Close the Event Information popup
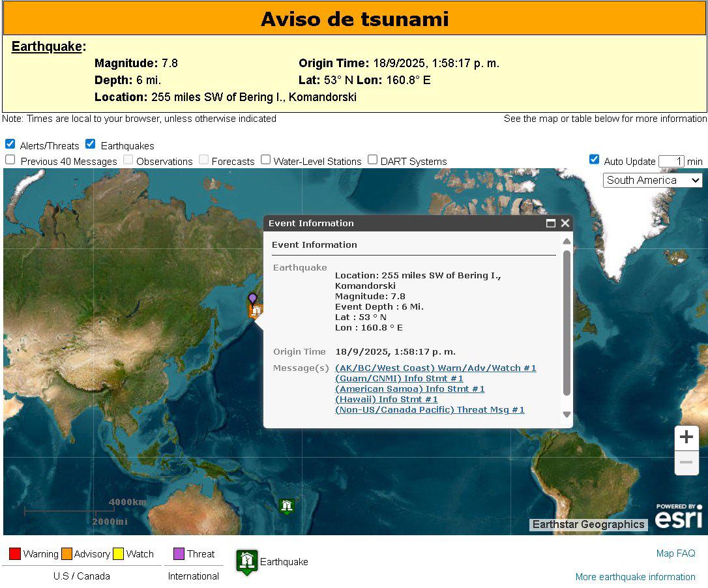The height and width of the screenshot is (588, 708). click(565, 223)
